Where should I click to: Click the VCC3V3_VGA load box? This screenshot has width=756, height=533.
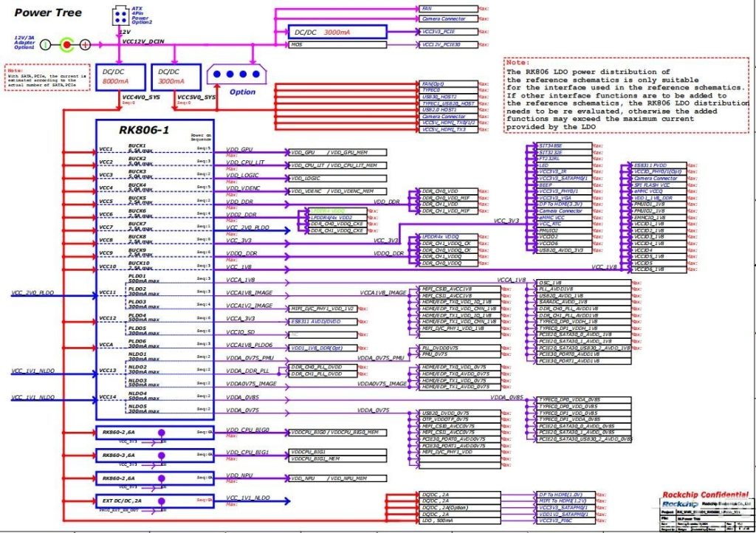(x=564, y=198)
